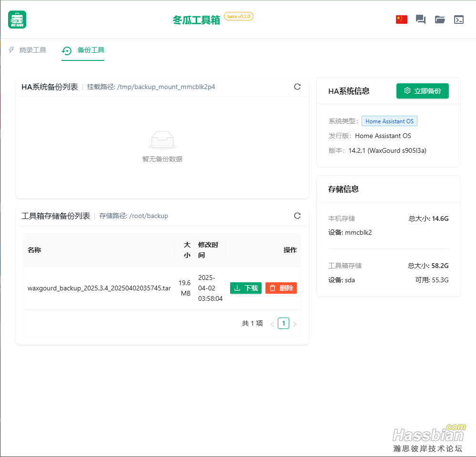The width and height of the screenshot is (476, 457).
Task: Open the chat messages icon
Action: pos(420,20)
